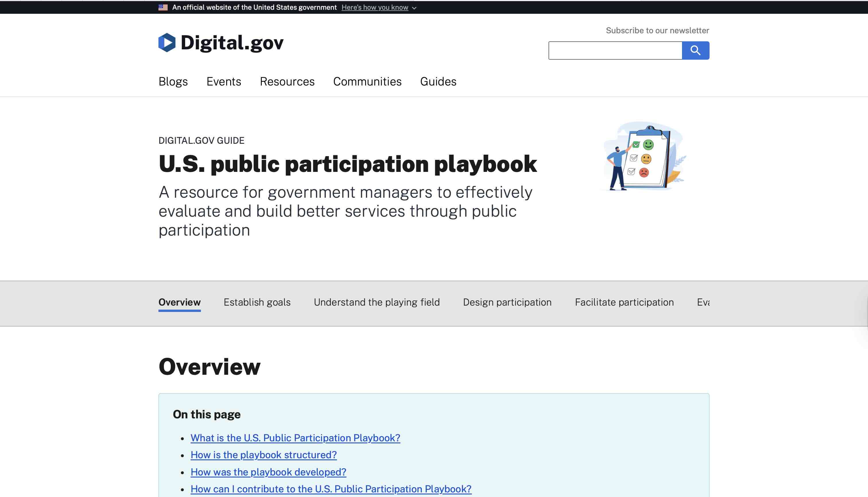Click the Digital.gov logo icon
Viewport: 868px width, 497px height.
167,43
